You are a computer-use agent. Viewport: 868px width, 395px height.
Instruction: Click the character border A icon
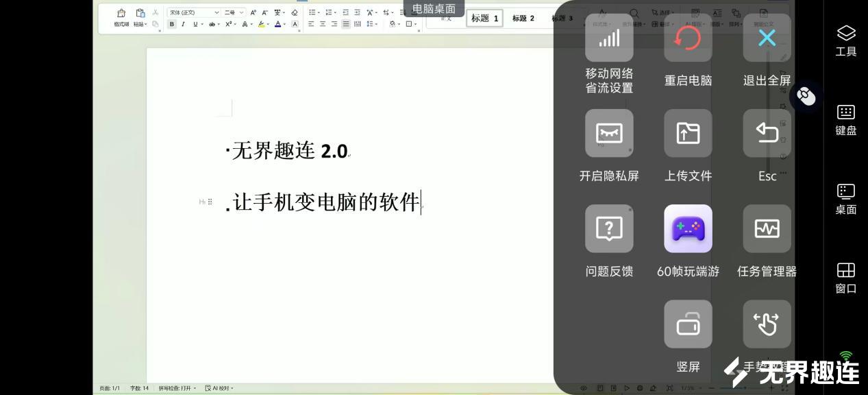(x=295, y=24)
